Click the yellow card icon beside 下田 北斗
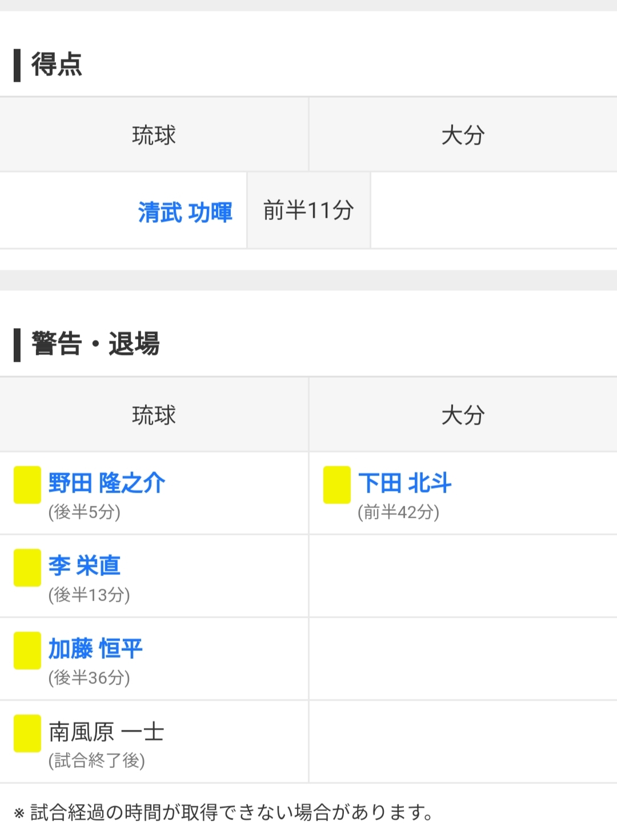The height and width of the screenshot is (840, 617). click(336, 485)
